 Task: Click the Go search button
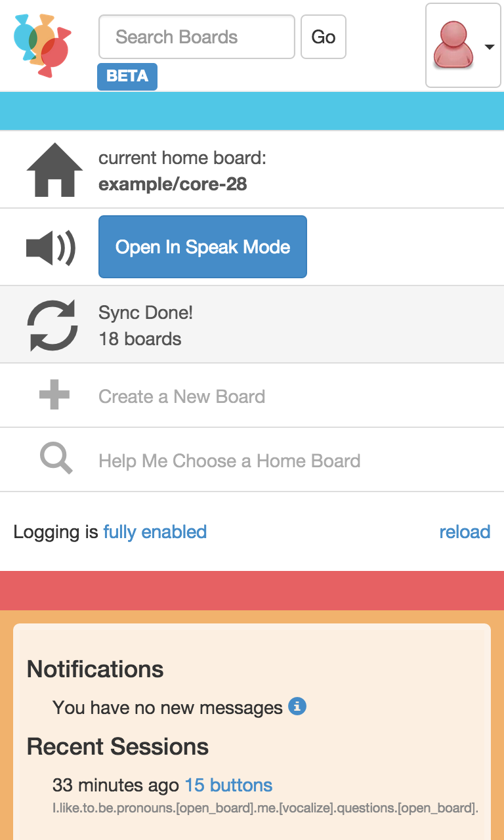tap(324, 37)
